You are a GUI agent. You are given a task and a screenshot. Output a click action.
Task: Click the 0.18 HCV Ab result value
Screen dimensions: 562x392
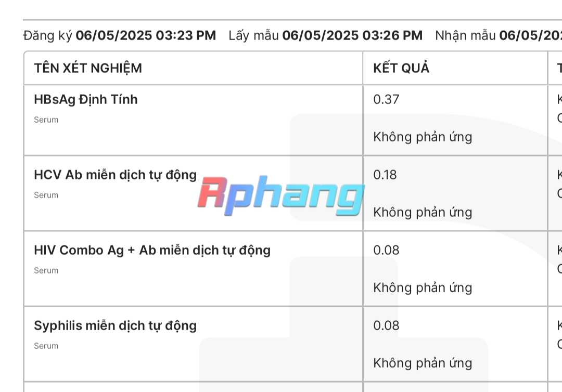point(385,175)
